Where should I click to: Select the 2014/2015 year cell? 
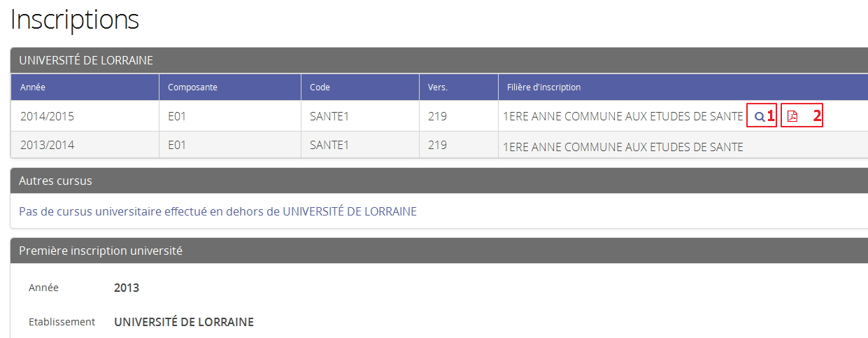(x=47, y=117)
